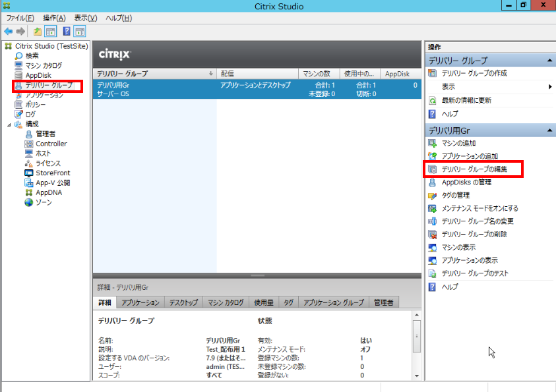Image resolution: width=556 pixels, height=392 pixels.
Task: Select 検索 in the navigation tree
Action: (x=32, y=55)
